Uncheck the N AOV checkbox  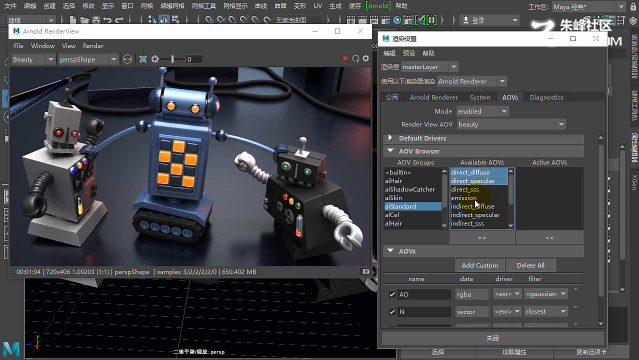(x=392, y=312)
